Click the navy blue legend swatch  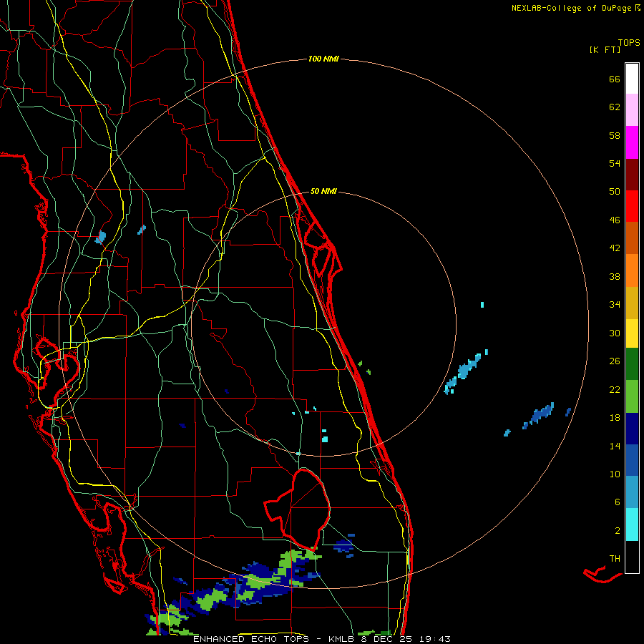coord(632,429)
